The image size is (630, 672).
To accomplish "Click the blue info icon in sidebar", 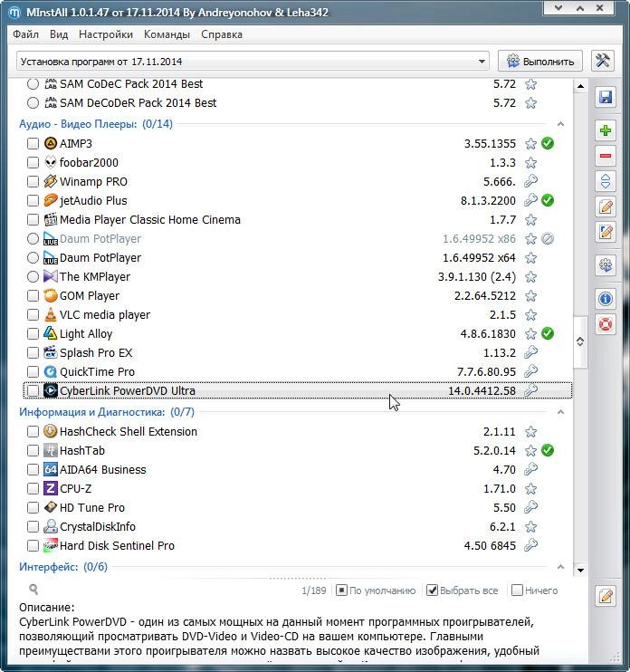I will tap(606, 299).
